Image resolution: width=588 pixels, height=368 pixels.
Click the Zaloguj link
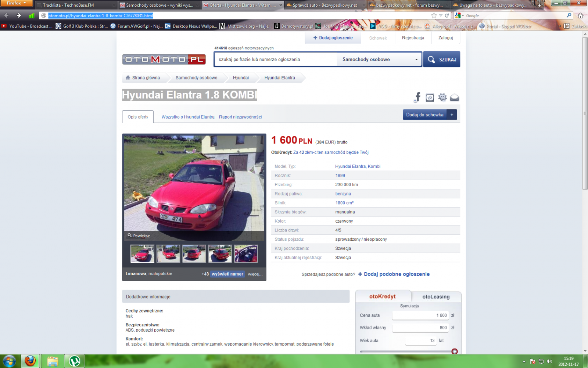445,38
